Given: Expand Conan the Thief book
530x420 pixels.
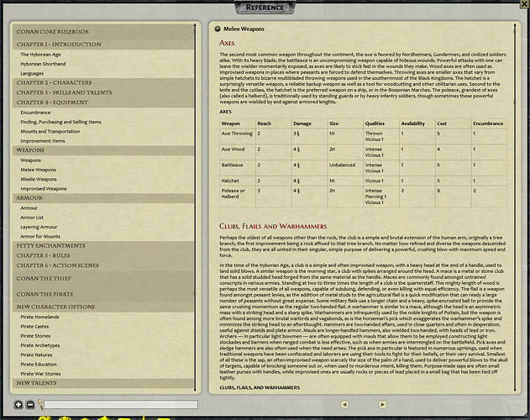Looking at the screenshot, I should tap(103, 279).
